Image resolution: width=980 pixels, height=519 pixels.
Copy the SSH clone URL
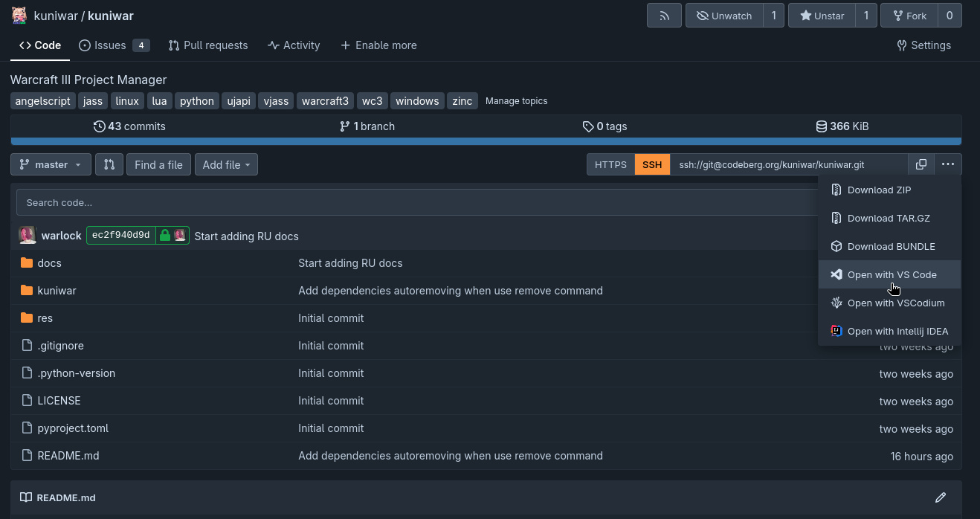click(921, 164)
